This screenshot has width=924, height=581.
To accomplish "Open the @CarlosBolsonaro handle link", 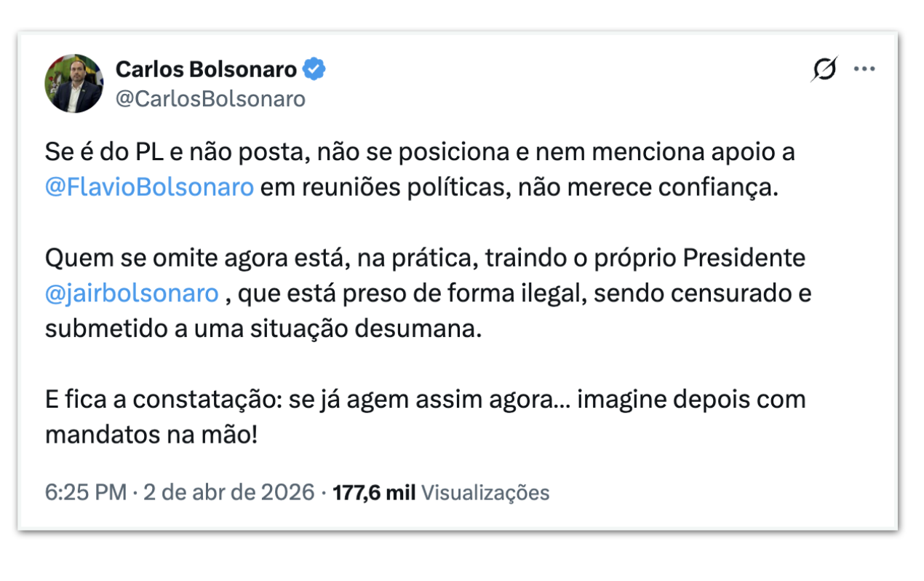I will pyautogui.click(x=210, y=99).
